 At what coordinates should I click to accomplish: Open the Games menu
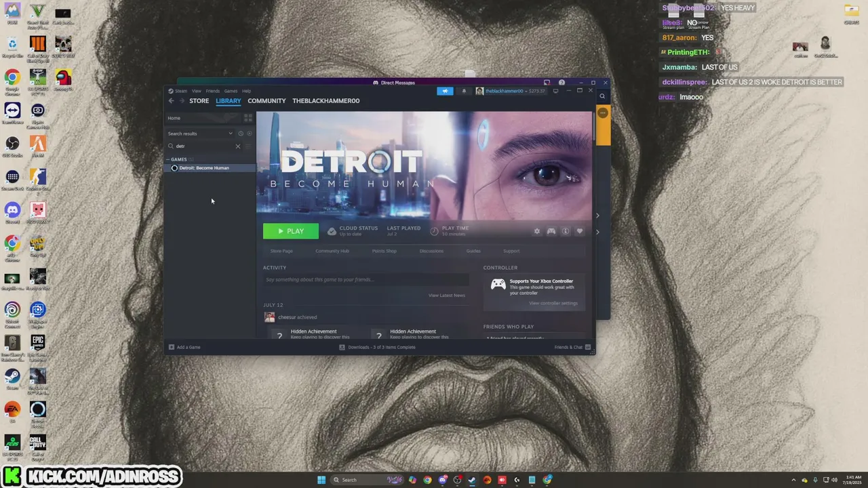point(231,91)
